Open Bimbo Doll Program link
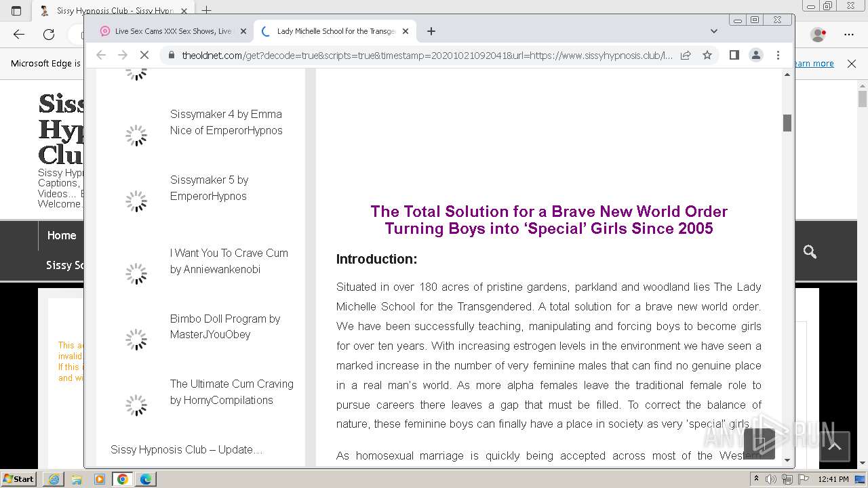Image resolution: width=868 pixels, height=488 pixels. pos(224,327)
